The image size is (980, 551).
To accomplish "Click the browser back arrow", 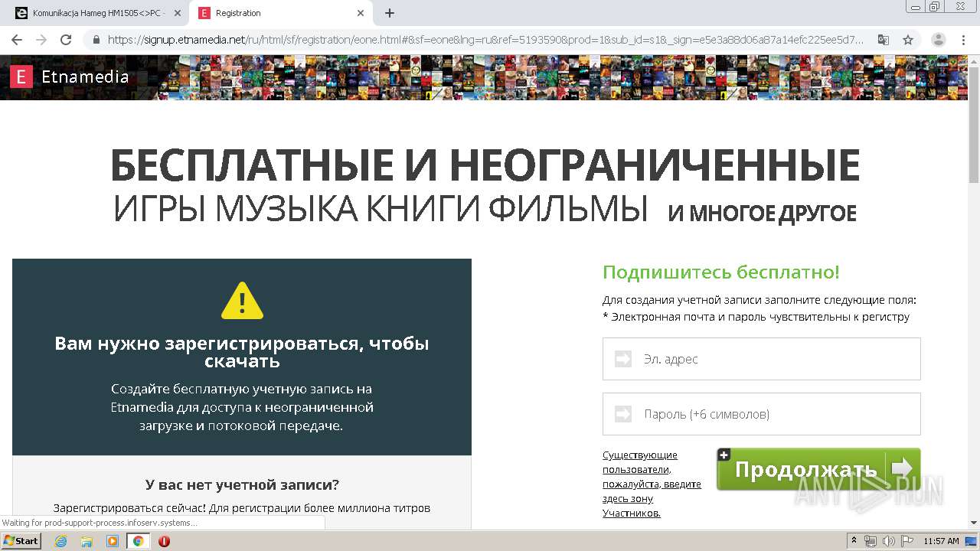I will point(17,40).
